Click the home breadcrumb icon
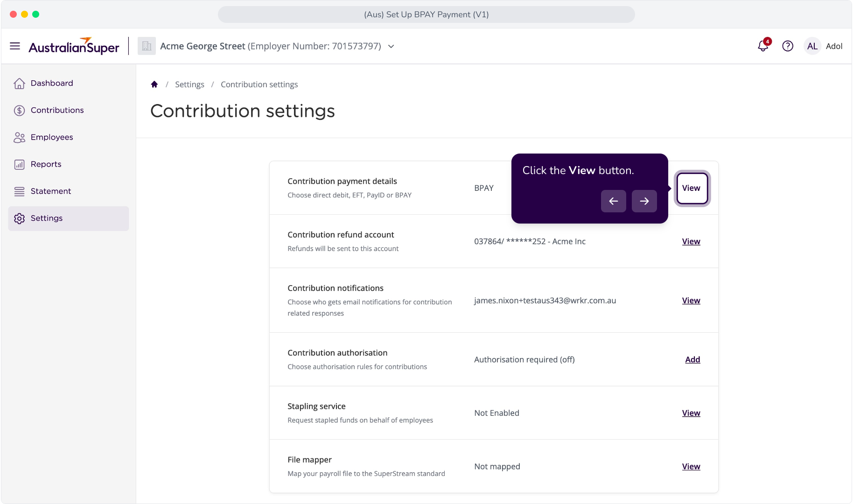Viewport: 853px width, 504px height. pos(154,84)
